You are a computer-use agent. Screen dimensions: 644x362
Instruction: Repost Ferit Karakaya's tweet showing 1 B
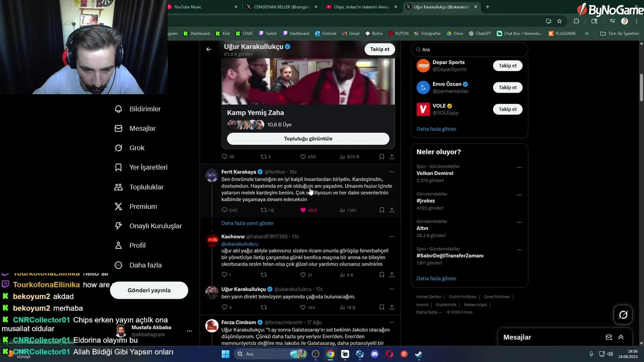[267, 210]
